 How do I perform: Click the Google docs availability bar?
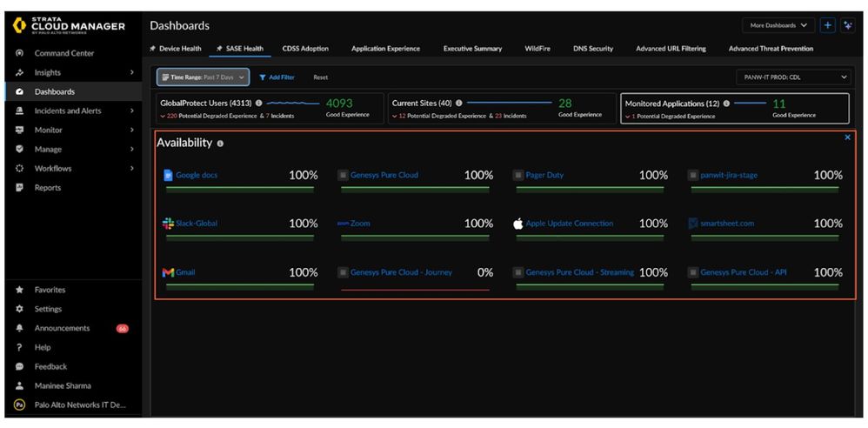coord(240,189)
